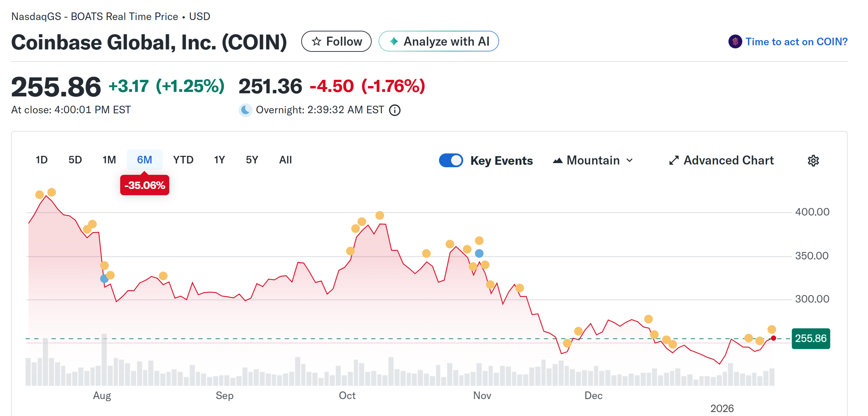Expand the Mountain chart type dropdown chevron
This screenshot has height=416, width=868.
(630, 161)
